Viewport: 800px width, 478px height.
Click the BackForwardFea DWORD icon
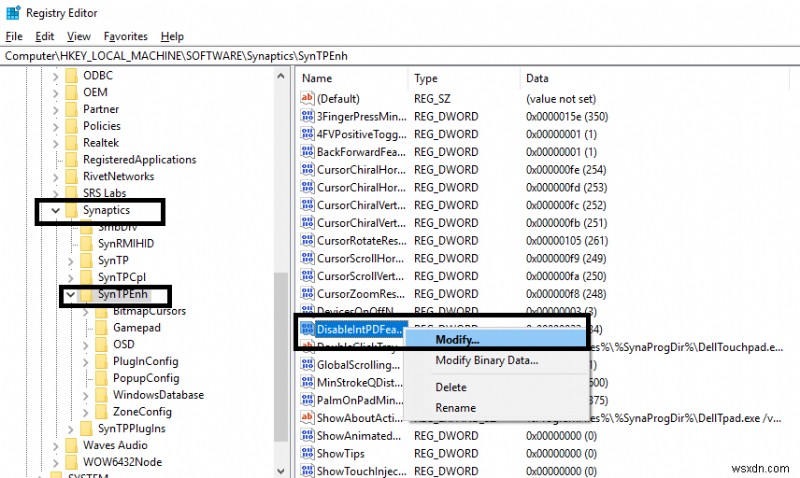(x=307, y=152)
